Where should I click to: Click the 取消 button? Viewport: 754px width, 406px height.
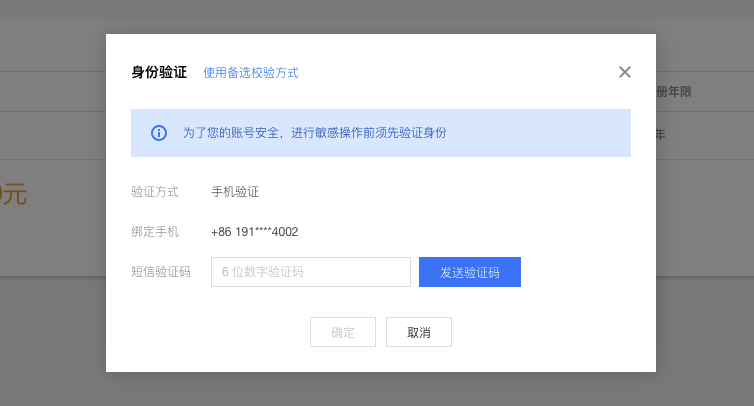[419, 332]
